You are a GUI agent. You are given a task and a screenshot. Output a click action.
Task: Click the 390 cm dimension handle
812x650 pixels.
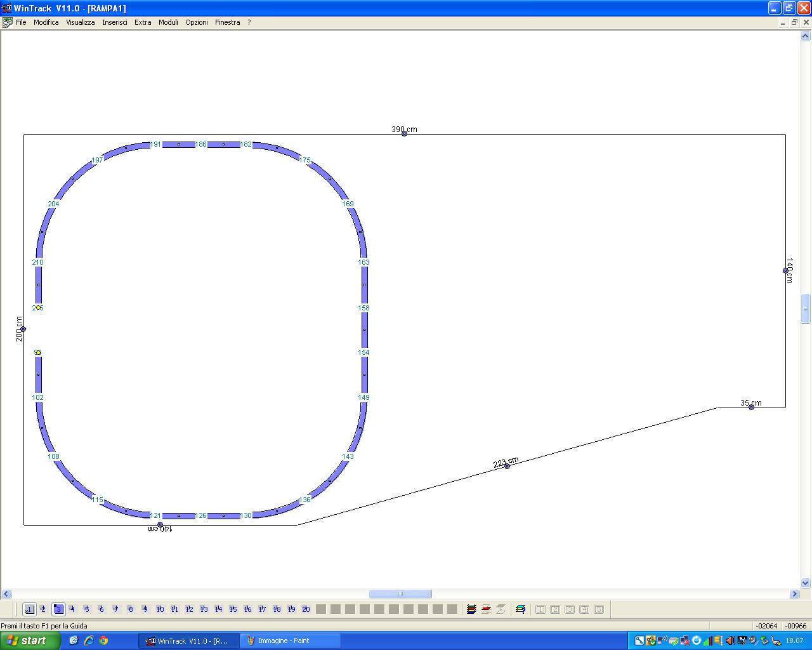pyautogui.click(x=404, y=133)
